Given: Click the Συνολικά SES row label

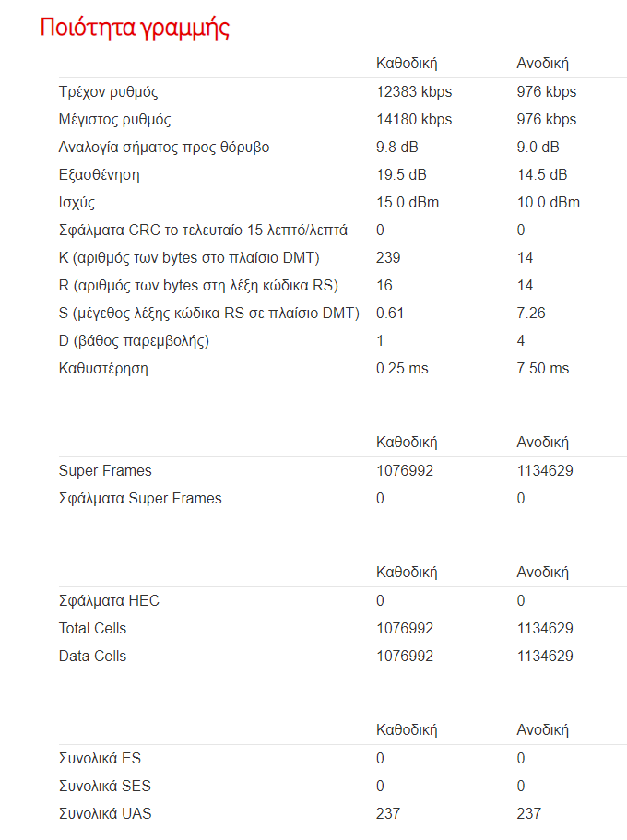Looking at the screenshot, I should point(104,787).
